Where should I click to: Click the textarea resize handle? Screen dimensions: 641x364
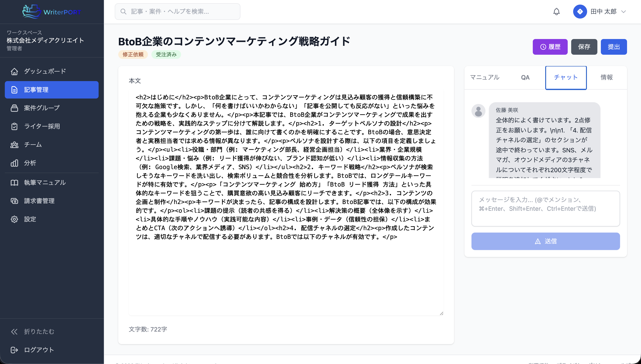(441, 313)
